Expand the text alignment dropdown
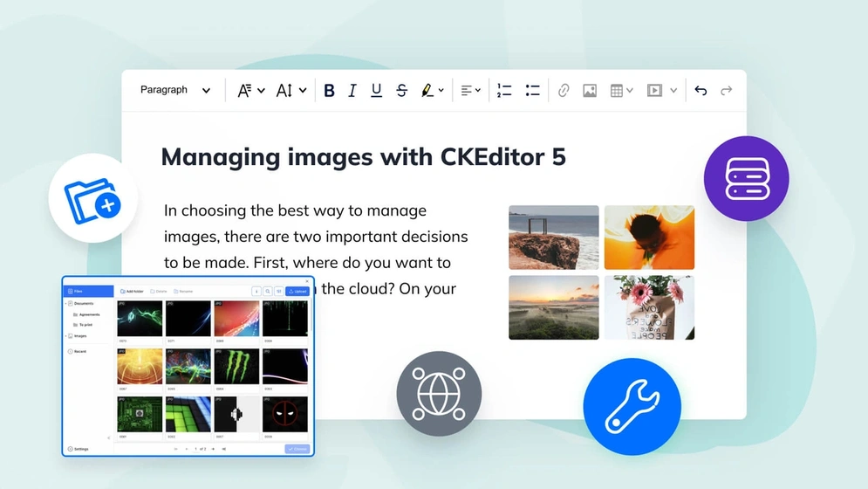This screenshot has width=868, height=489. tap(470, 91)
